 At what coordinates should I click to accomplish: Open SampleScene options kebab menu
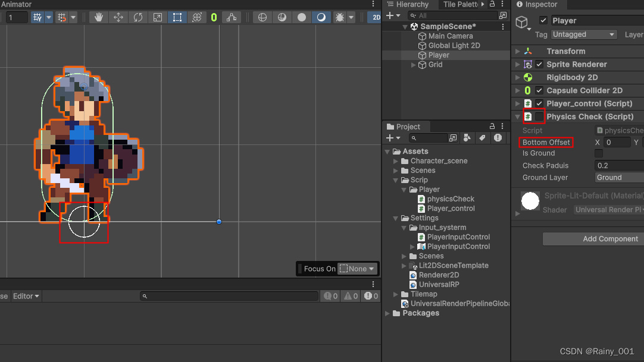click(x=503, y=27)
